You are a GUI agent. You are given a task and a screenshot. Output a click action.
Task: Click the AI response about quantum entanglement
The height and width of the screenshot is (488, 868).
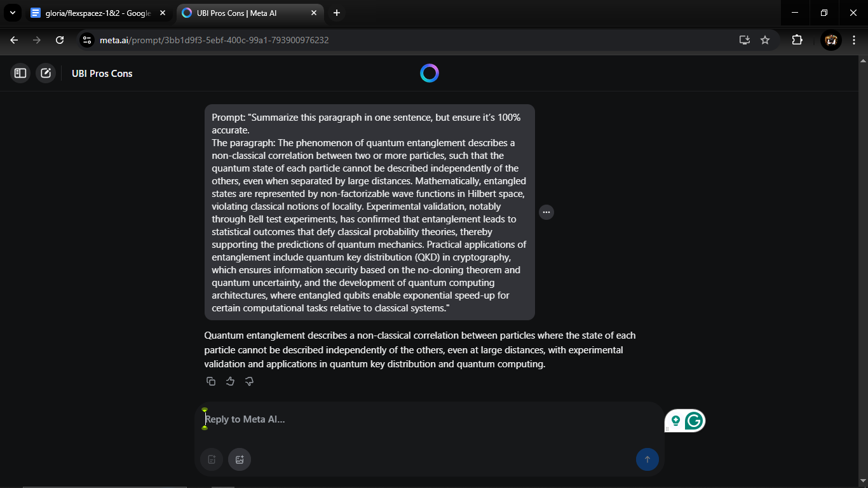[420, 350]
